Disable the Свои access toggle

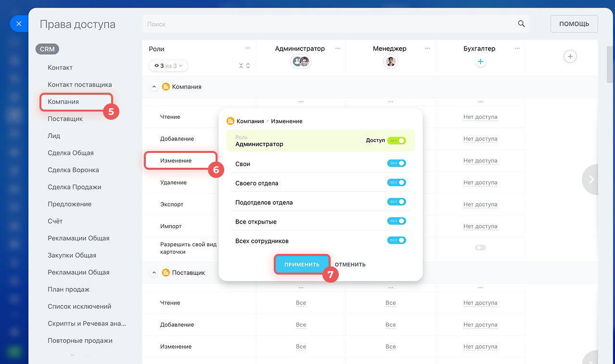[x=397, y=163]
